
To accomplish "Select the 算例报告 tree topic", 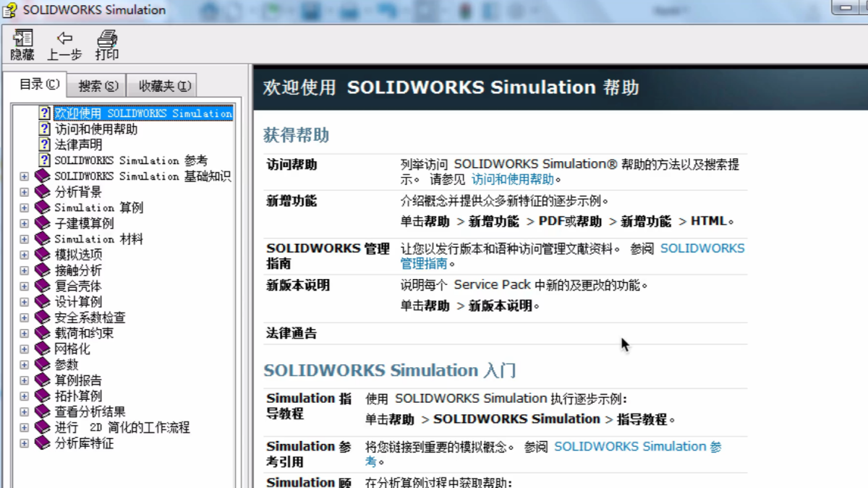I will click(x=78, y=380).
